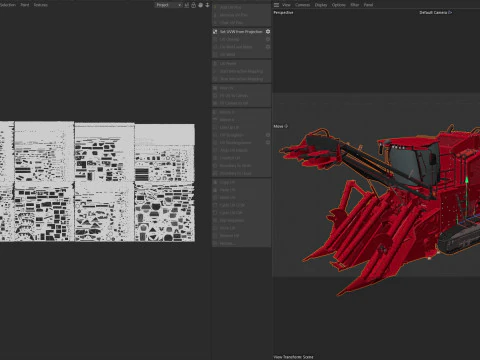The image size is (480, 360).
Task: Open the Display menu in viewport
Action: [321, 5]
